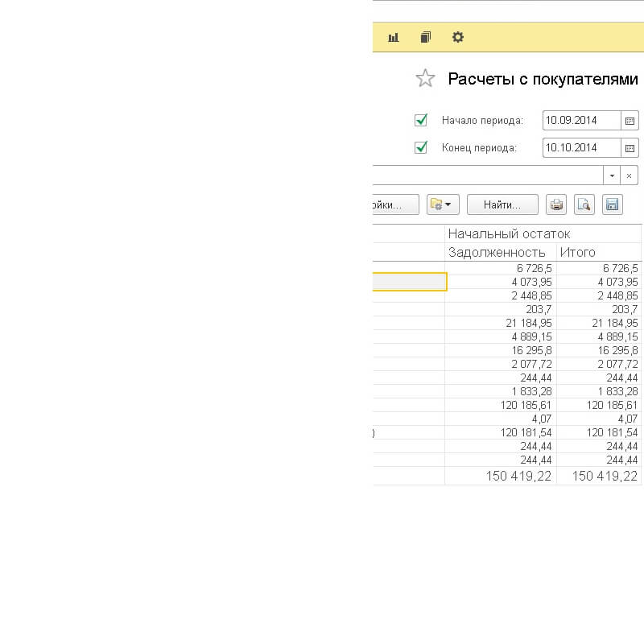
Task: Select Задолженность cell 120 185,61
Action: coord(501,406)
